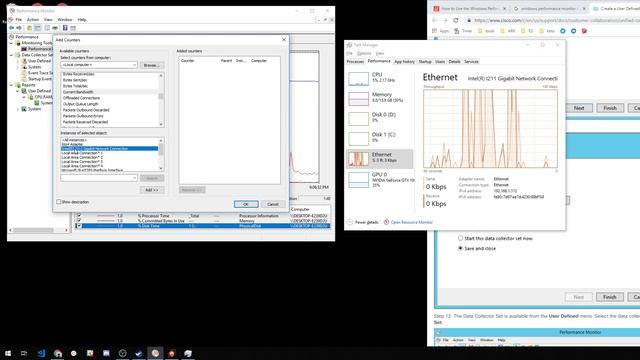Image resolution: width=640 pixels, height=360 pixels.
Task: Click the browser Forward arrow icon
Action: (445, 20)
